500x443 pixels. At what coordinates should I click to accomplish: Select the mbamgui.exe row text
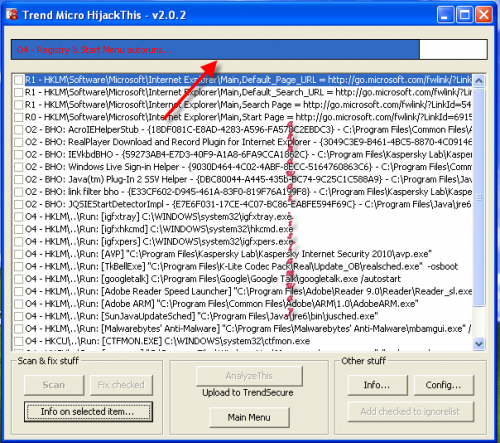tap(248, 329)
